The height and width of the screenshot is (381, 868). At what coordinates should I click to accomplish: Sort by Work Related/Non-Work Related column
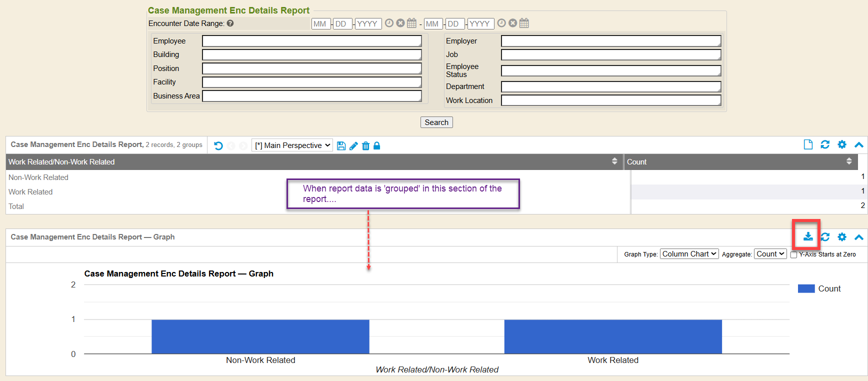tap(614, 161)
